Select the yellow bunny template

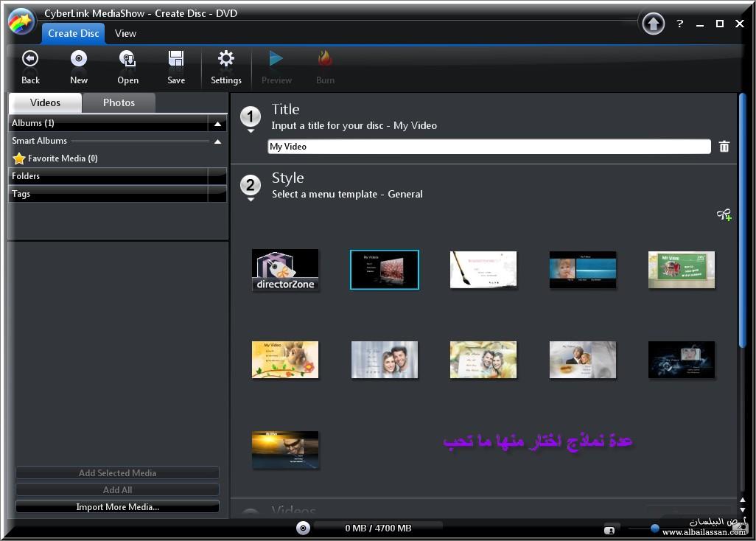(x=285, y=360)
